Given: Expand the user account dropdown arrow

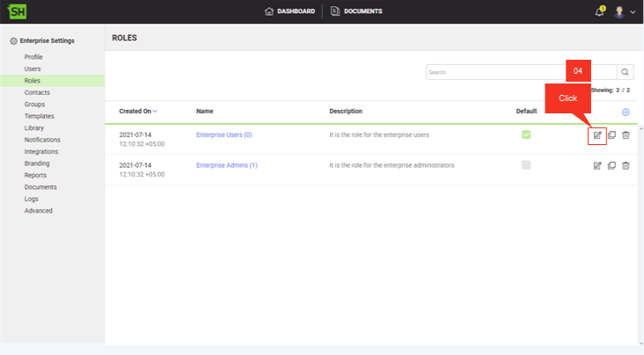Looking at the screenshot, I should 633,12.
